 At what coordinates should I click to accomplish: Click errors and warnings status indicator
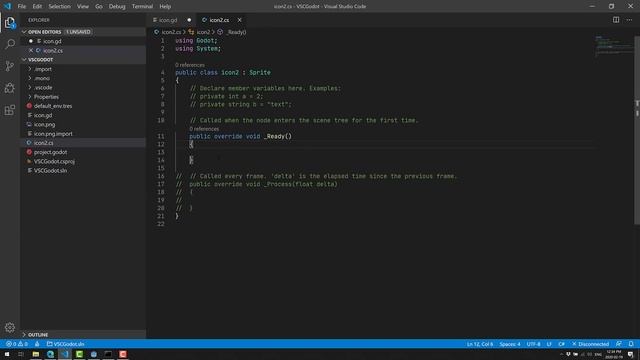click(17, 344)
